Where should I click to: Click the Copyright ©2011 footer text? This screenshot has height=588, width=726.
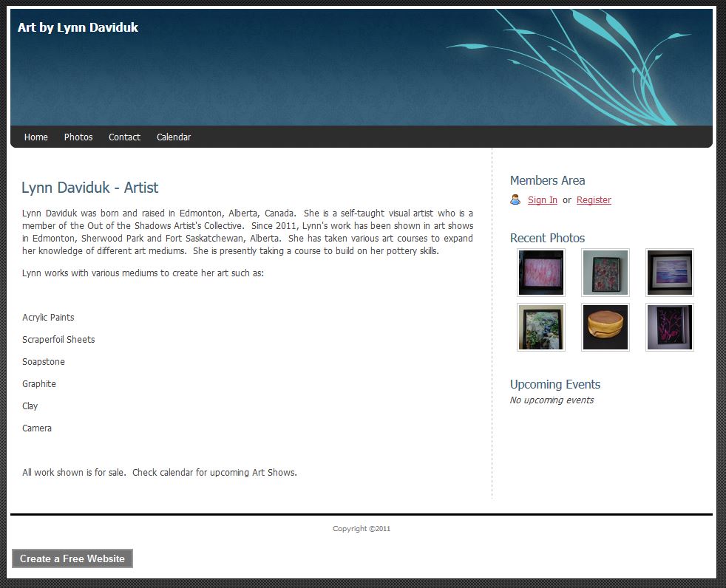pos(361,528)
